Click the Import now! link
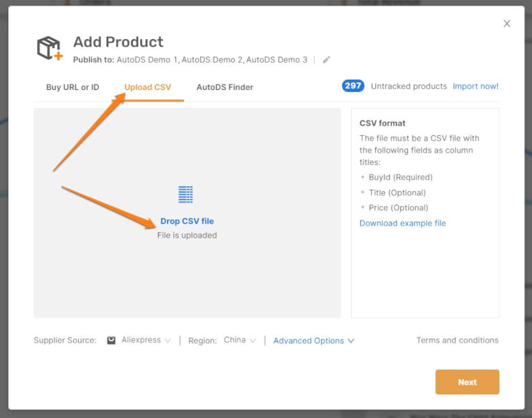Image resolution: width=532 pixels, height=418 pixels. pos(476,86)
